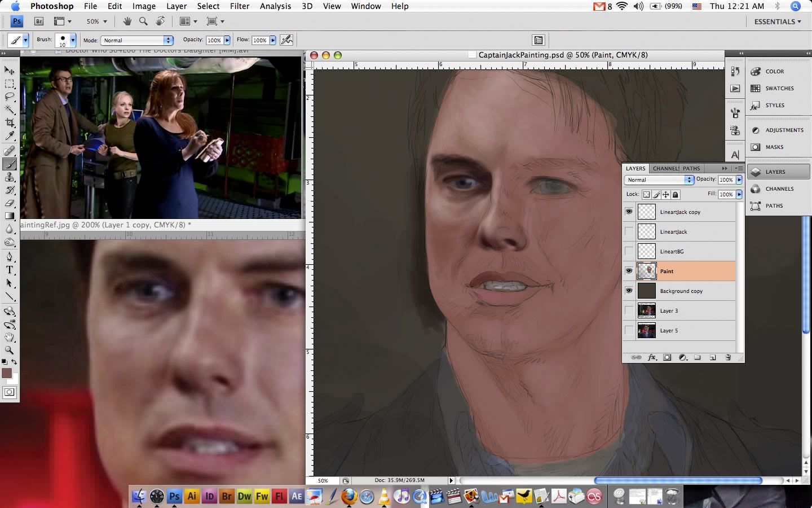Open the layer styles fx menu
This screenshot has width=812, height=508.
click(652, 357)
